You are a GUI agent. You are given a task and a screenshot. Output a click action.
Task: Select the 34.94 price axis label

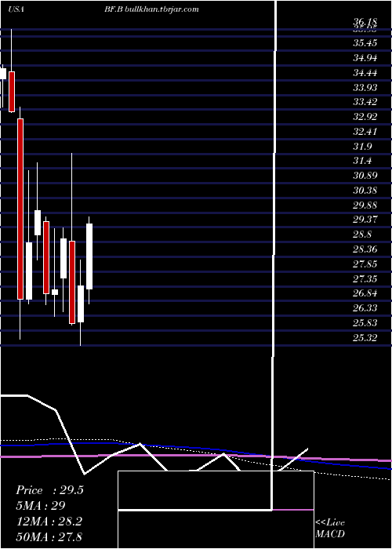click(x=365, y=58)
